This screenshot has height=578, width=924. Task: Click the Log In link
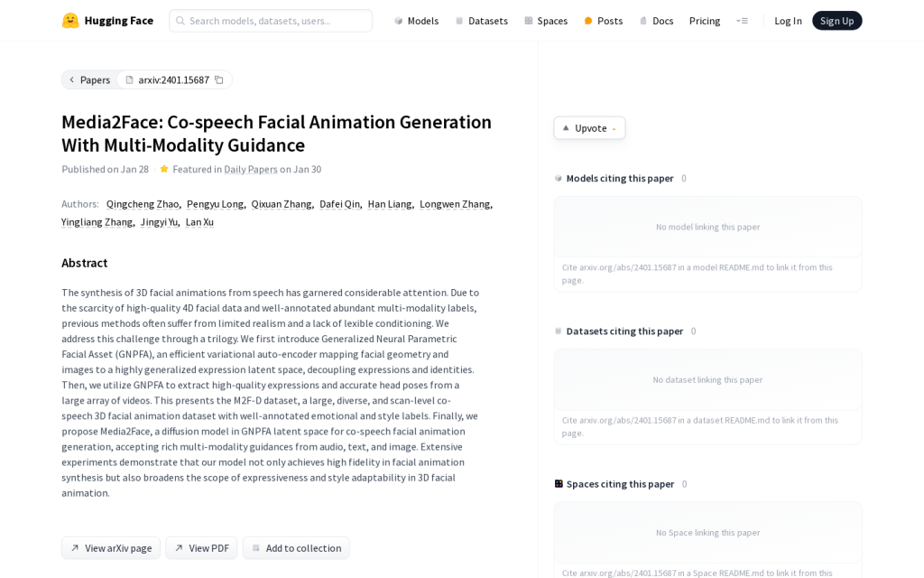click(788, 21)
